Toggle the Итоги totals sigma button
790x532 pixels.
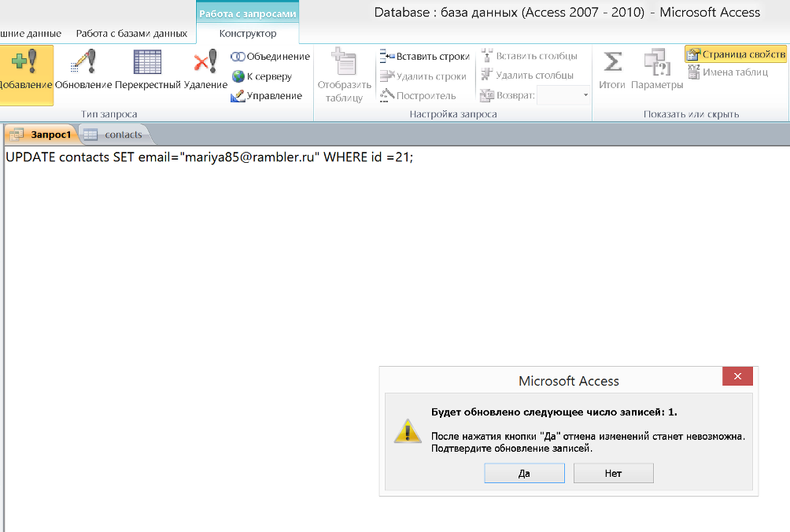[612, 71]
